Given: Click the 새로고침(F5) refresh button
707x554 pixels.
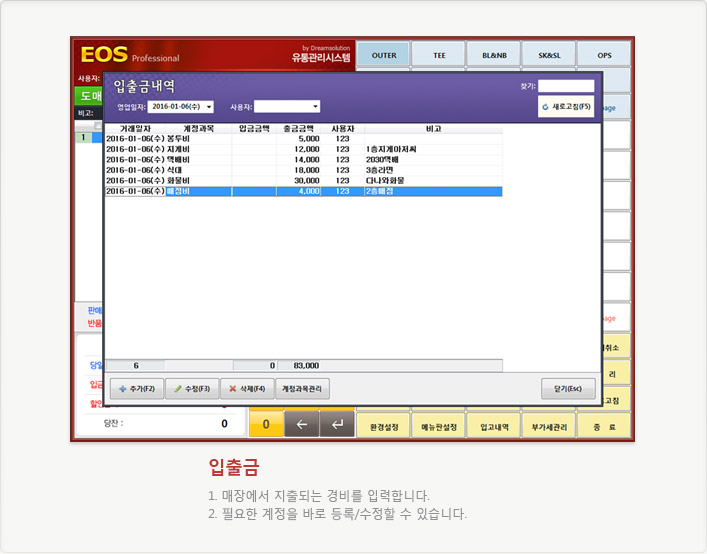Looking at the screenshot, I should (x=566, y=107).
